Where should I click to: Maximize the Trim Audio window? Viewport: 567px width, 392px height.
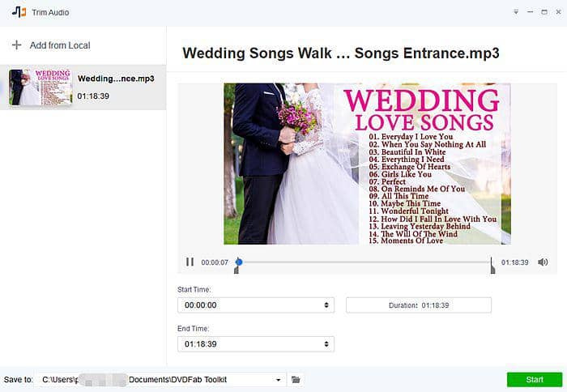click(544, 12)
